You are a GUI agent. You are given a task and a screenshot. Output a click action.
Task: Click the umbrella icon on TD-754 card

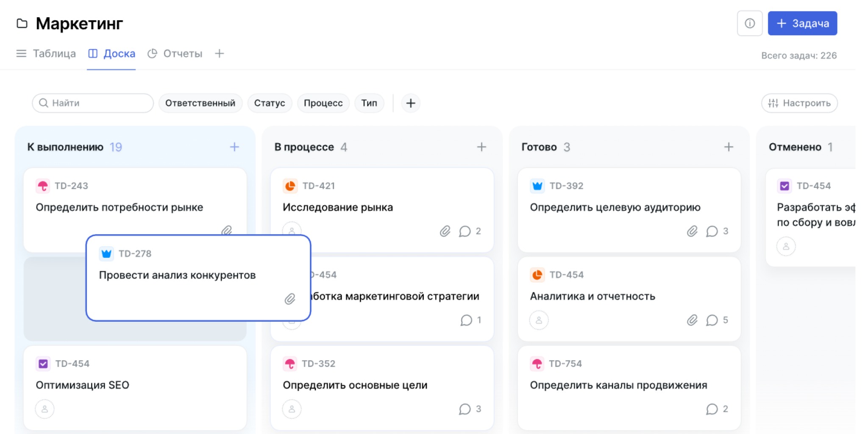click(537, 364)
